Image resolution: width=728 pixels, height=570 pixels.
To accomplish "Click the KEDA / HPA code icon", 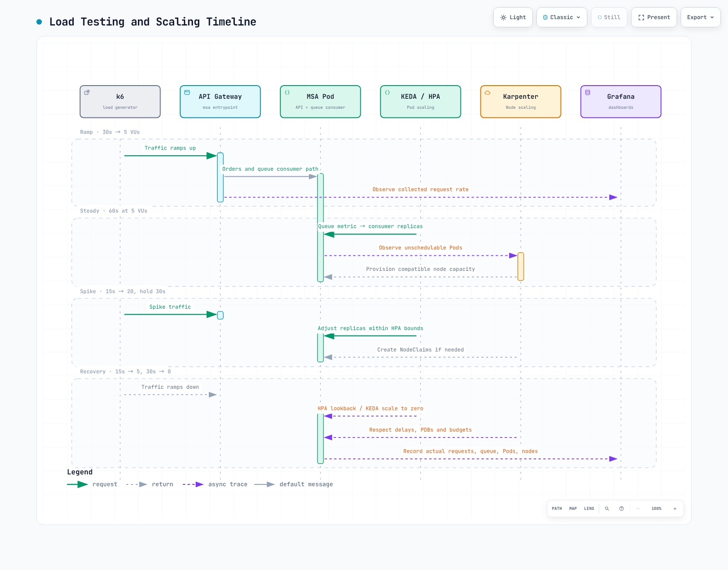I will point(387,92).
